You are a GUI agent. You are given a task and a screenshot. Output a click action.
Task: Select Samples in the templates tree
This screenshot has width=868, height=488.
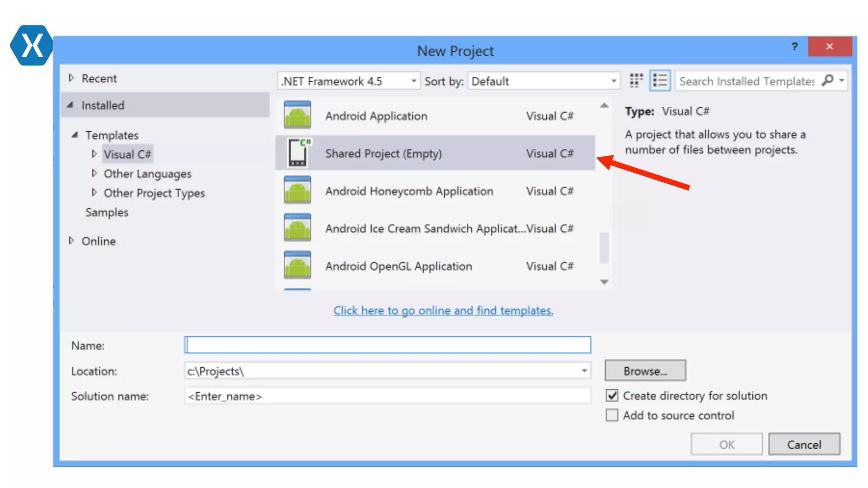tap(107, 212)
